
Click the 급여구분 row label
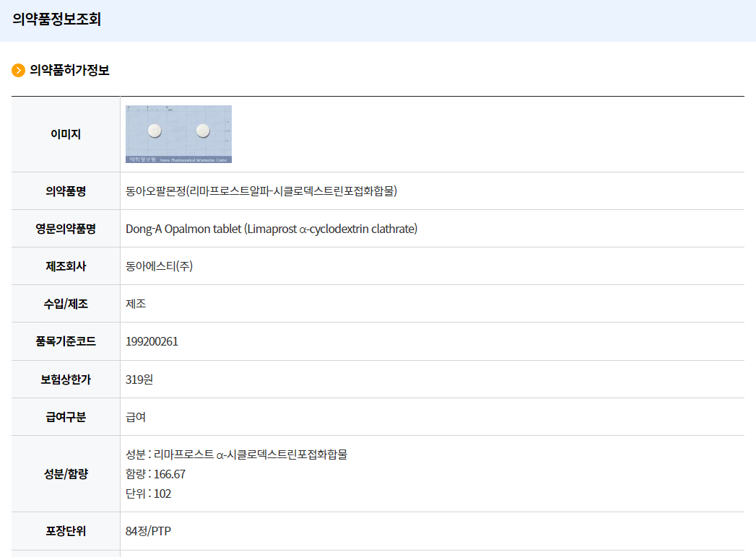[x=66, y=417]
